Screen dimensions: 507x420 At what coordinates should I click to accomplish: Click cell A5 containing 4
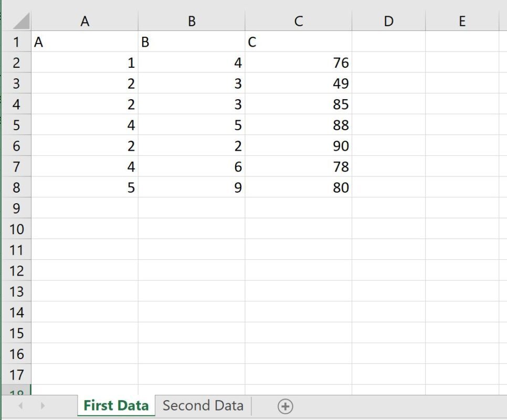point(85,124)
